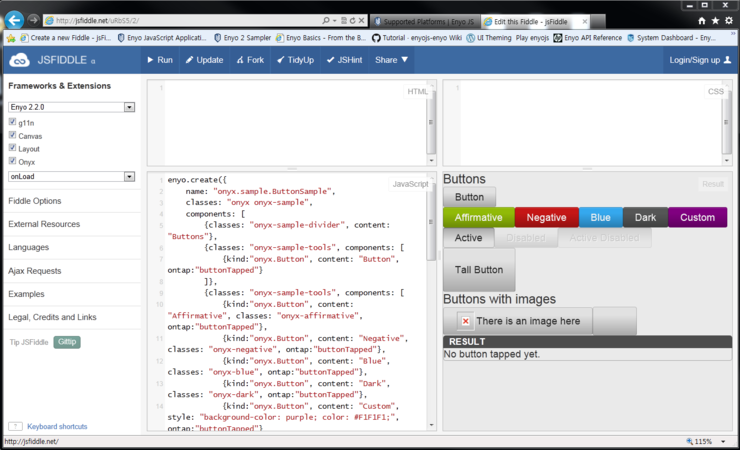This screenshot has width=740, height=450.
Task: Open the Tutorial enyojs-enyo Wiki bookmark
Action: coord(417,38)
